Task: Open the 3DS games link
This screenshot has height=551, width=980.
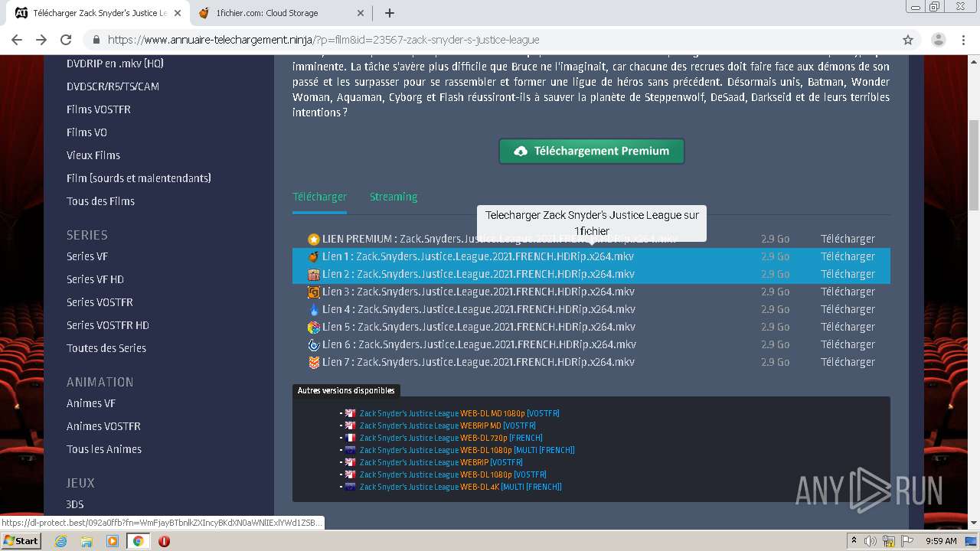Action: 75,504
